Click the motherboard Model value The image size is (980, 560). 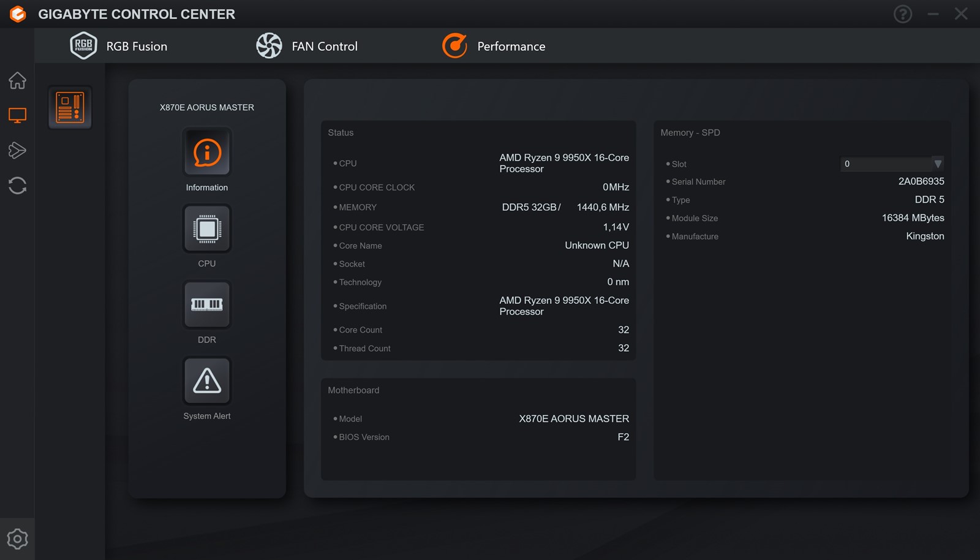574,418
